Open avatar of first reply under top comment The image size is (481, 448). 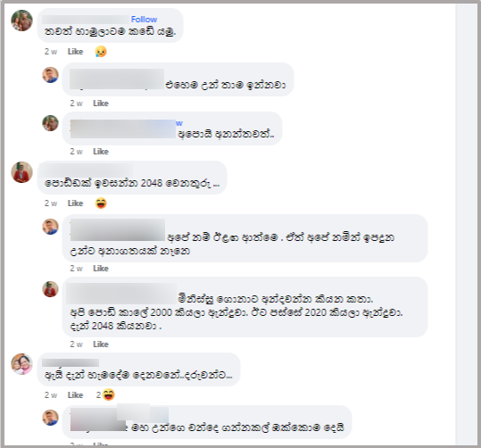pos(50,75)
